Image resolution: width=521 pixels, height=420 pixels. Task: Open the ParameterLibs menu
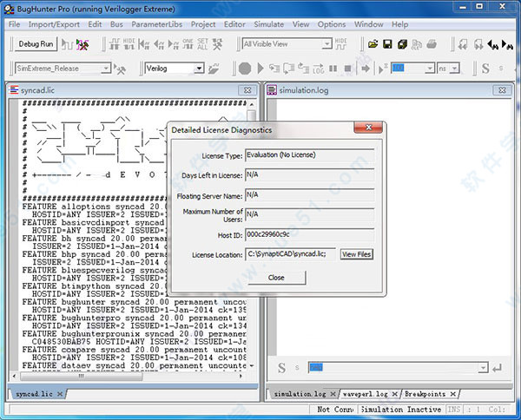[x=157, y=24]
